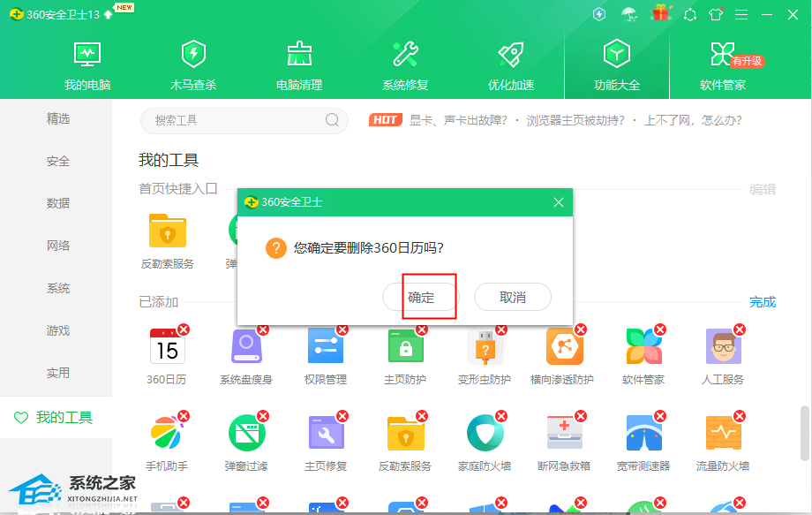Click the 搜索工具 search box
The image size is (812, 515).
click(x=238, y=120)
